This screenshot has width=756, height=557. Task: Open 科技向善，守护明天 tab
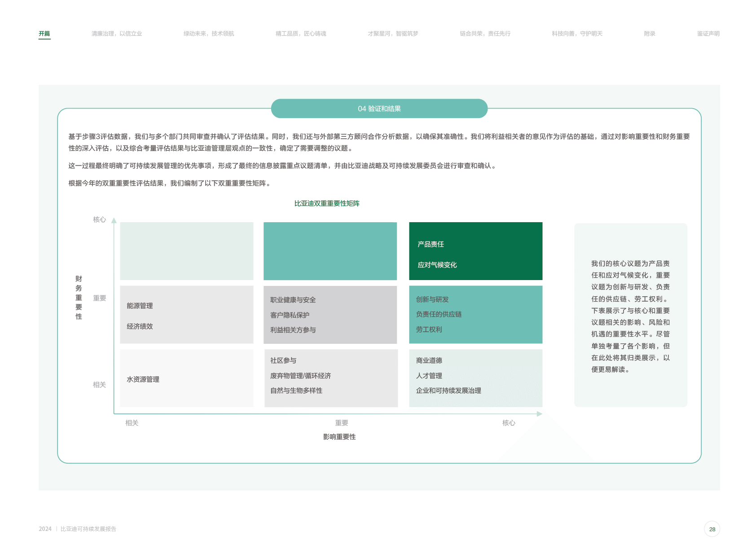click(577, 34)
